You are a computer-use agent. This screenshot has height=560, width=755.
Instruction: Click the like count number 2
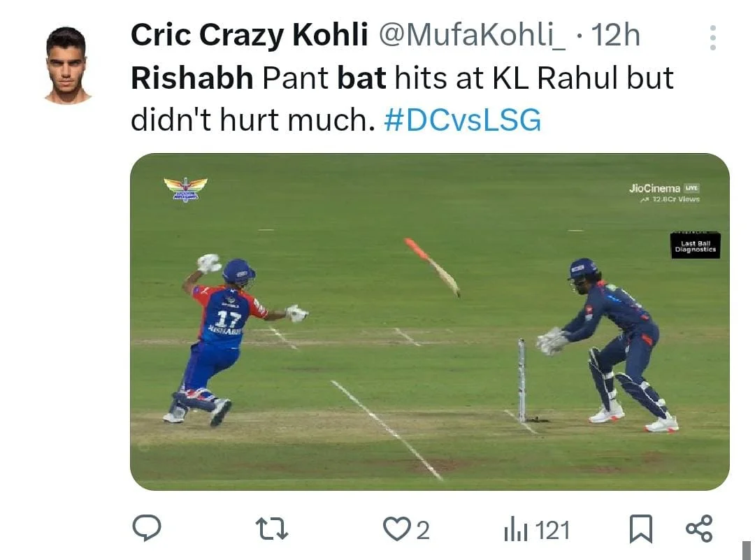pyautogui.click(x=423, y=531)
